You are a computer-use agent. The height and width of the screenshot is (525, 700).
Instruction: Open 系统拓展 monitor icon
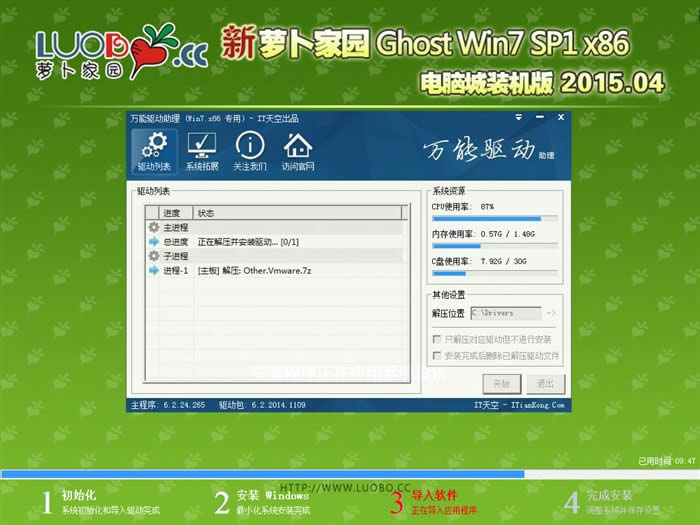[x=202, y=152]
